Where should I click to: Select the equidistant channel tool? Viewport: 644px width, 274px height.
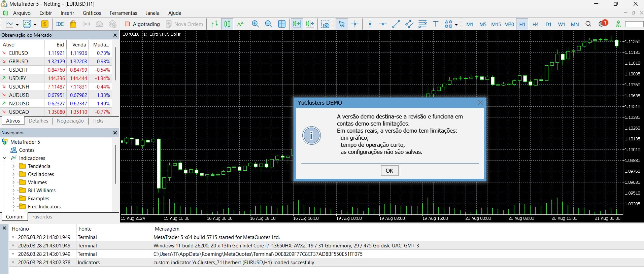[409, 24]
